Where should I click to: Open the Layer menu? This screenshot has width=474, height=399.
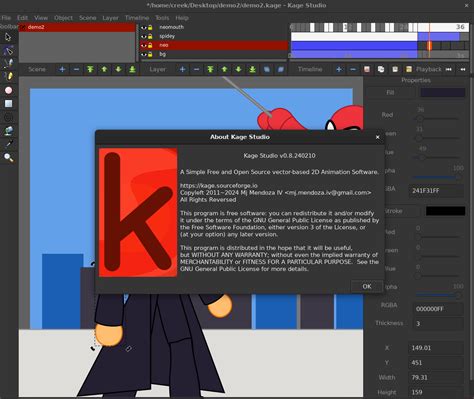(x=110, y=18)
